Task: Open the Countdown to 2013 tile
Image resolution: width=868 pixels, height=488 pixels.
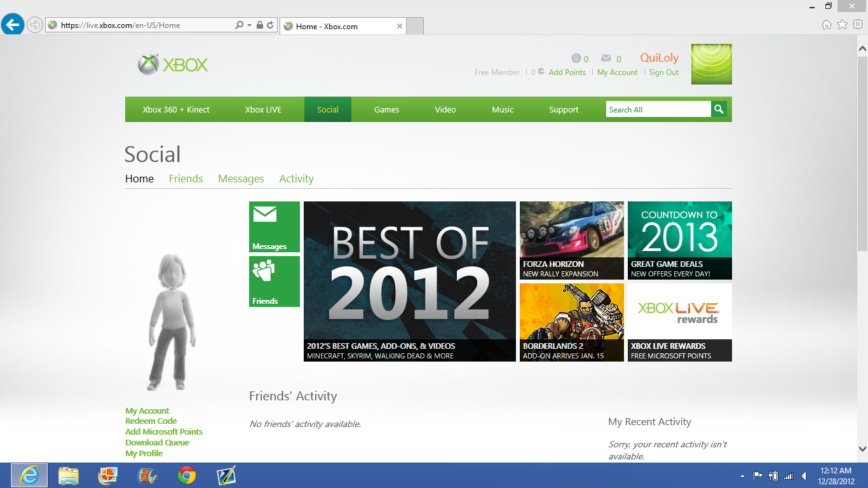Action: tap(680, 240)
